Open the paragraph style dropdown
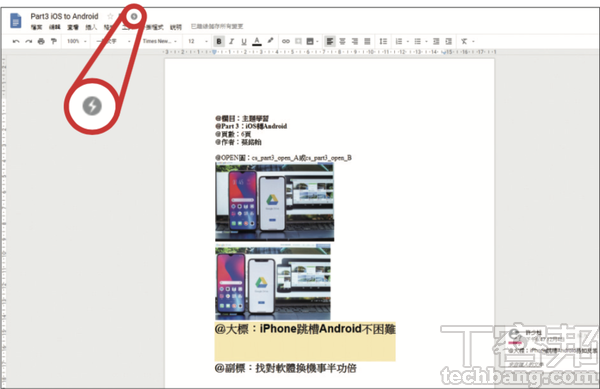The height and width of the screenshot is (389, 600). [113, 41]
